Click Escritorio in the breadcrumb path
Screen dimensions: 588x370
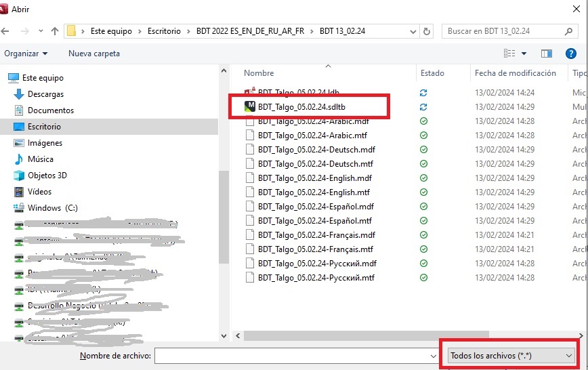[164, 31]
